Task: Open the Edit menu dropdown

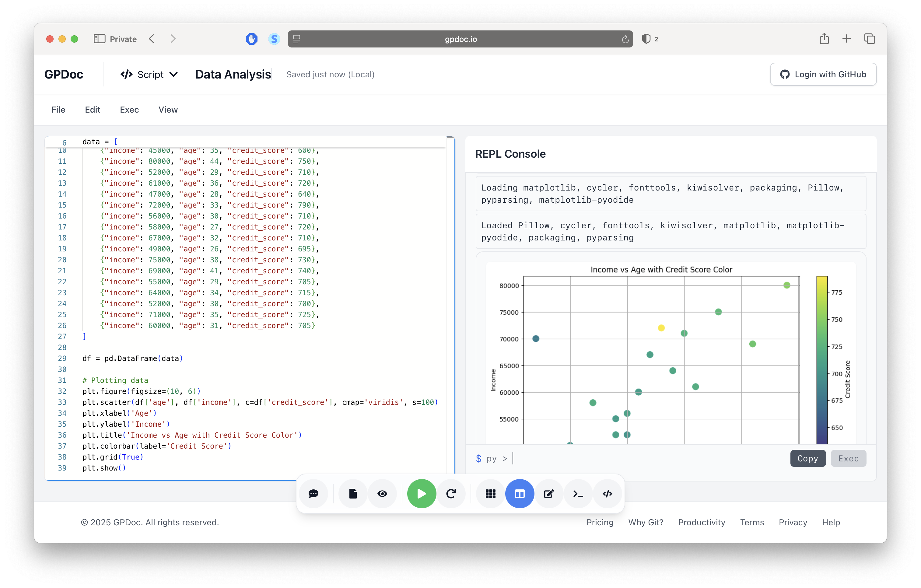Action: (92, 110)
